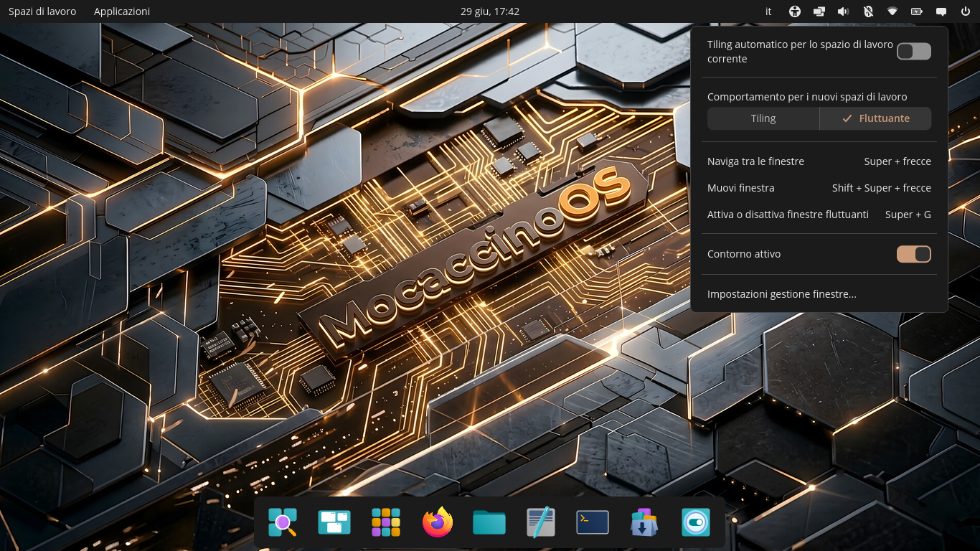Turn off the Contorno attivo switch
The height and width of the screenshot is (551, 980).
(914, 254)
